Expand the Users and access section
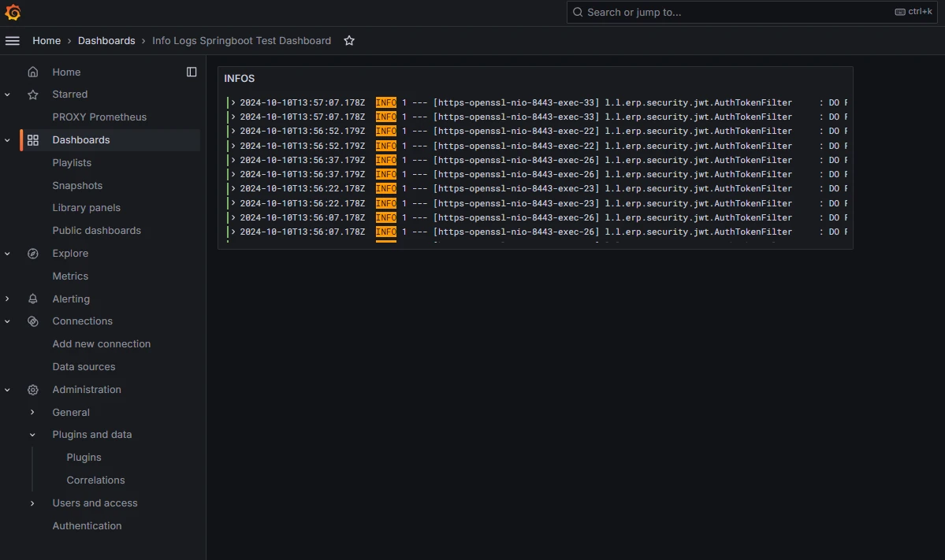945x560 pixels. 32,503
